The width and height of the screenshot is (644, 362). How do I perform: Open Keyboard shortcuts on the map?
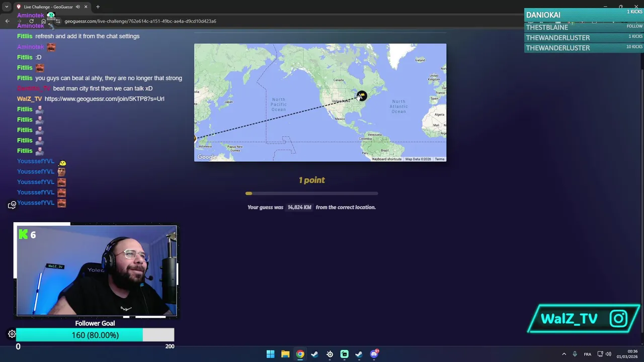coord(386,159)
